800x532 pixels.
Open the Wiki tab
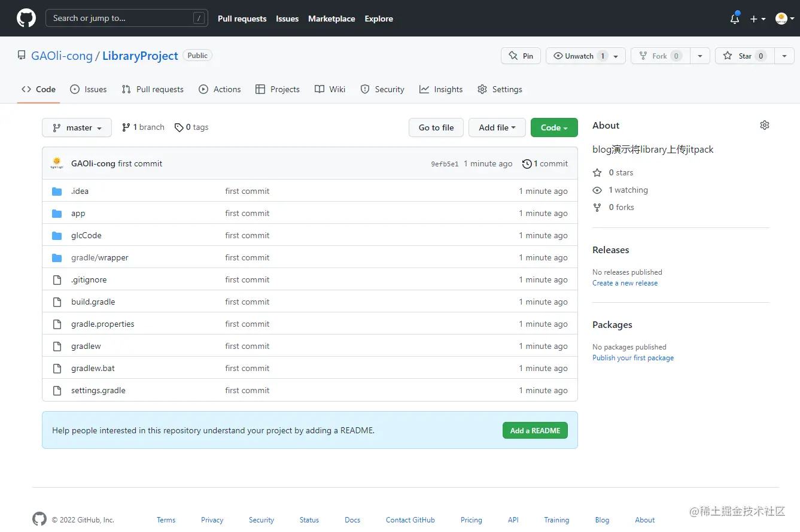point(330,89)
